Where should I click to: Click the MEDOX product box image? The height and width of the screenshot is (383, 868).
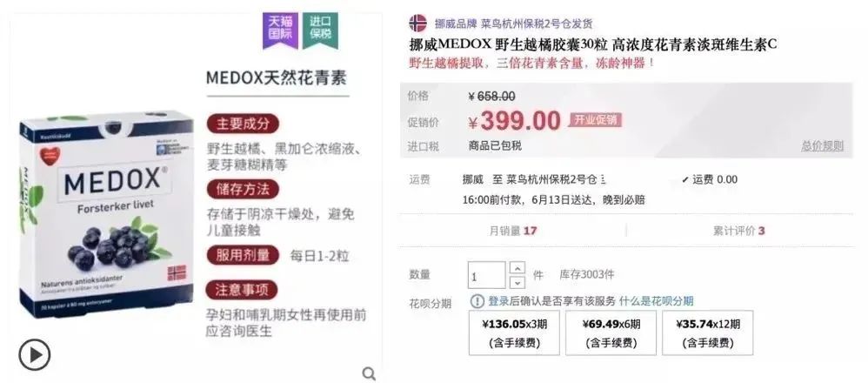(x=106, y=213)
